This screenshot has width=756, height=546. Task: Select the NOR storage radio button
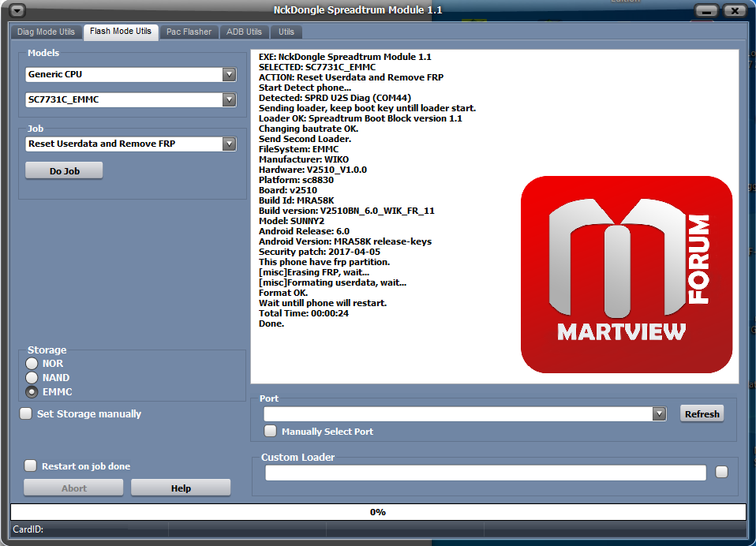[32, 364]
